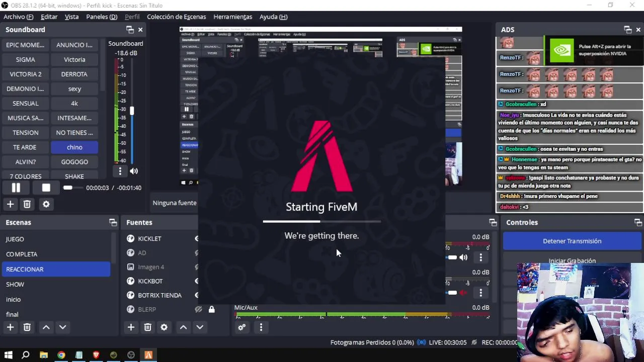Image resolution: width=644 pixels, height=362 pixels.
Task: Select the JUEGO scene
Action: point(55,239)
